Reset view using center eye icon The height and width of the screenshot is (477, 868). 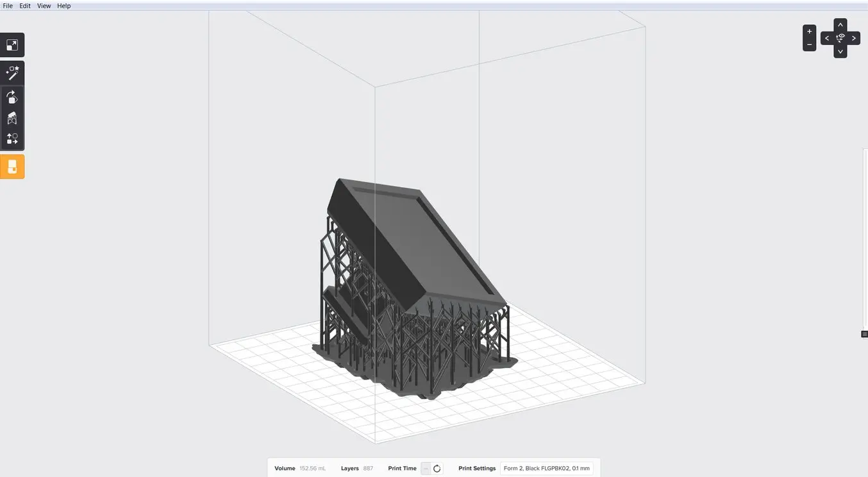point(840,38)
